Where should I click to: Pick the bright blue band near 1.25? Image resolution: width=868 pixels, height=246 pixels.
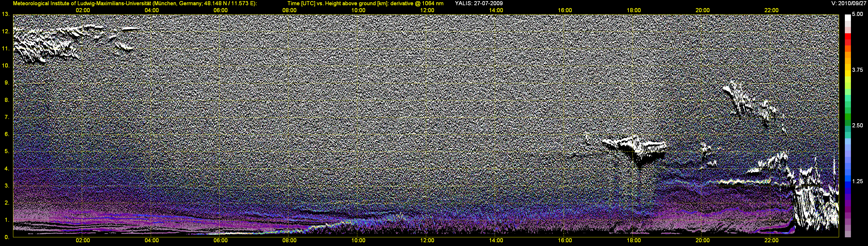[848, 179]
